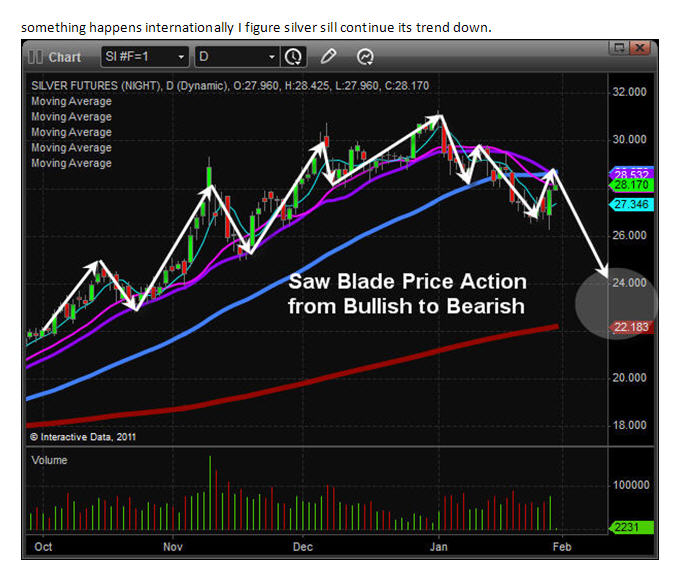Click the green 2231 volume marker
The width and height of the screenshot is (675, 585).
click(x=631, y=527)
